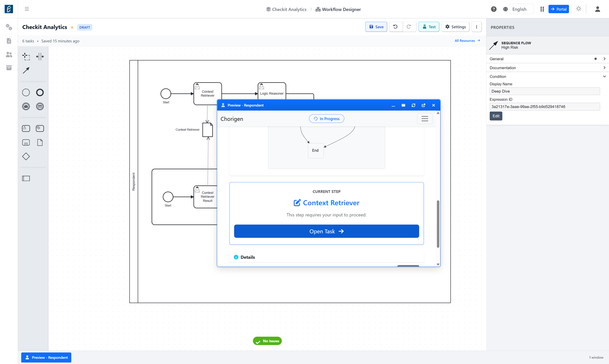The image size is (609, 364).
Task: Click the Checkit Analytics breadcrumb
Action: click(x=286, y=9)
